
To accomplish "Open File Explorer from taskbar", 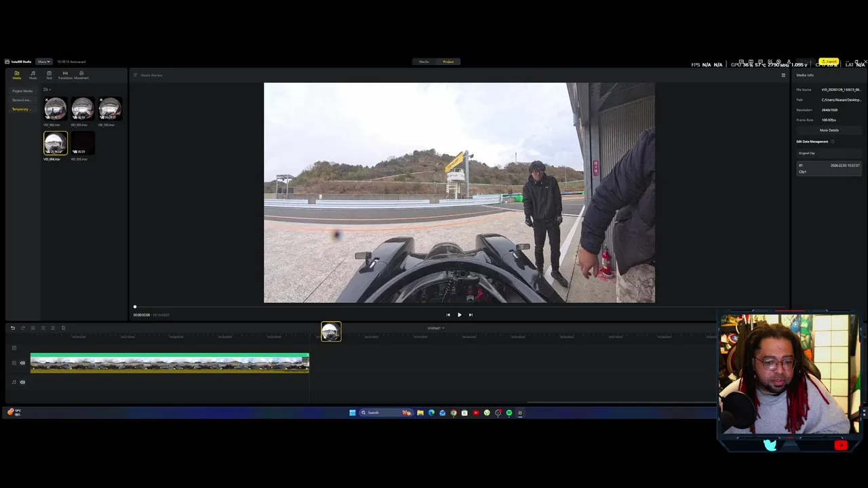I will click(420, 413).
